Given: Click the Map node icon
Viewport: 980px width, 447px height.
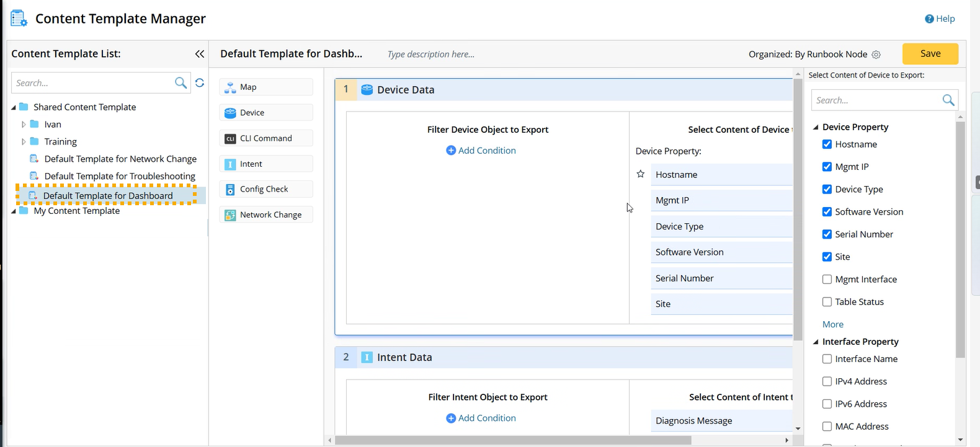Looking at the screenshot, I should point(230,87).
